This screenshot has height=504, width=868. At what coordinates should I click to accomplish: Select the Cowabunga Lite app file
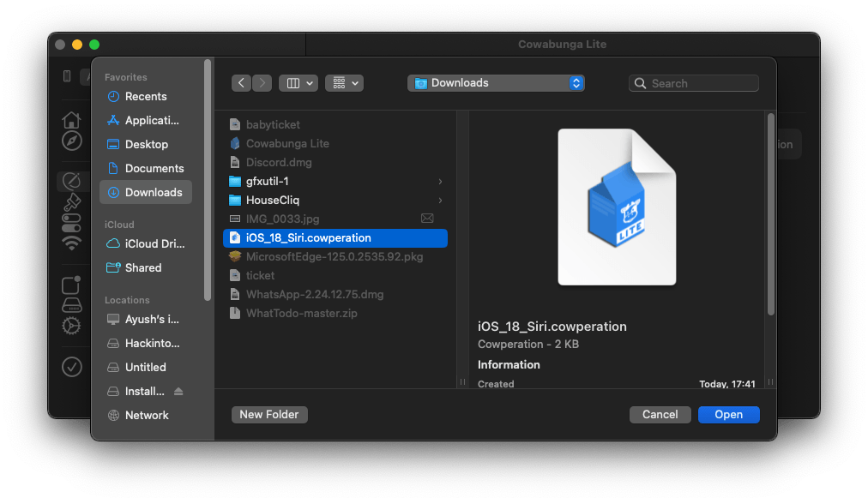tap(335, 143)
